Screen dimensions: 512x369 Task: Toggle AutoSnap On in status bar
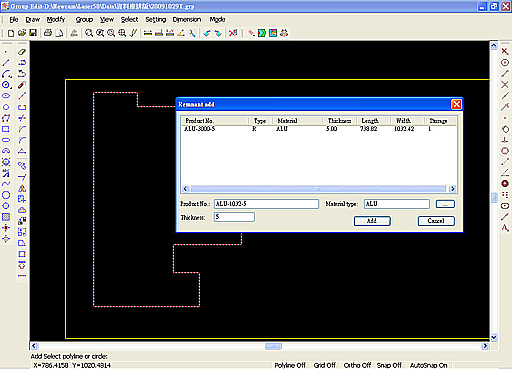tap(429, 365)
